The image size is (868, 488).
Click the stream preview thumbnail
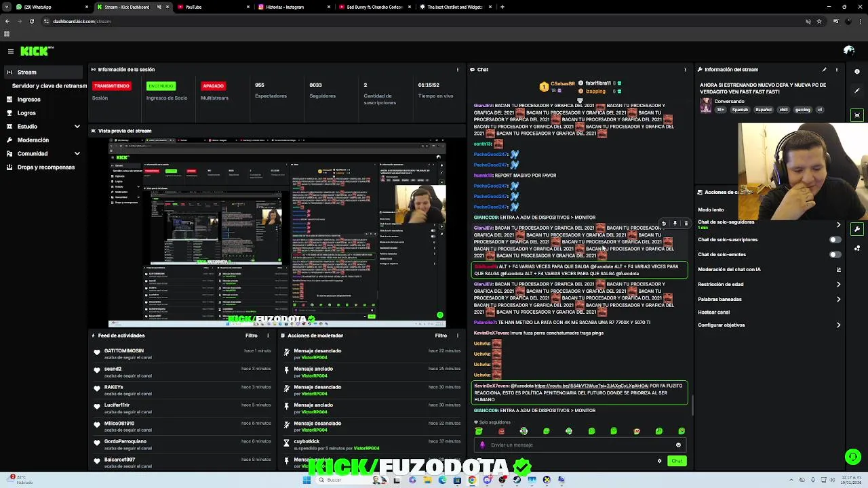pyautogui.click(x=277, y=232)
